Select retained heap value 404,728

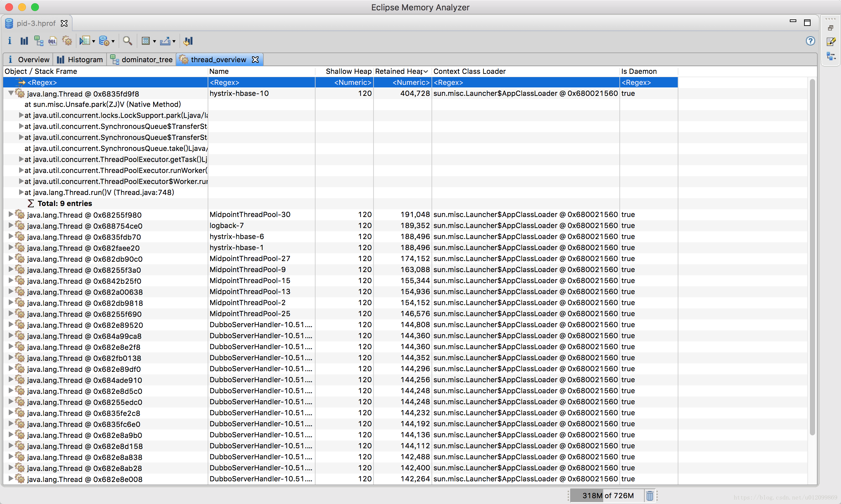point(415,93)
